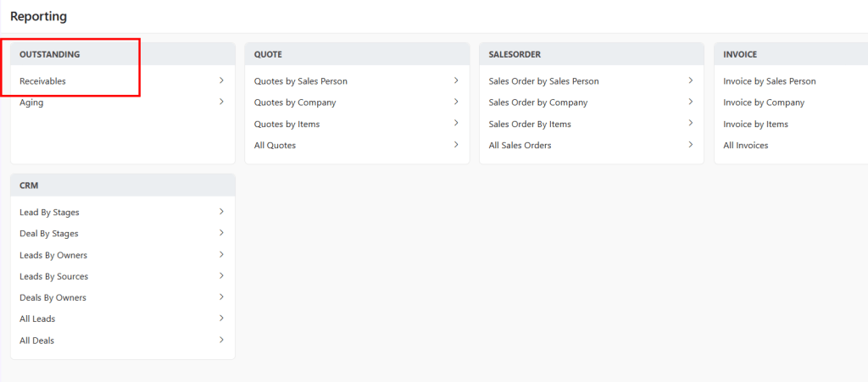The height and width of the screenshot is (382, 868).
Task: Select the All Leads report
Action: [x=37, y=318]
